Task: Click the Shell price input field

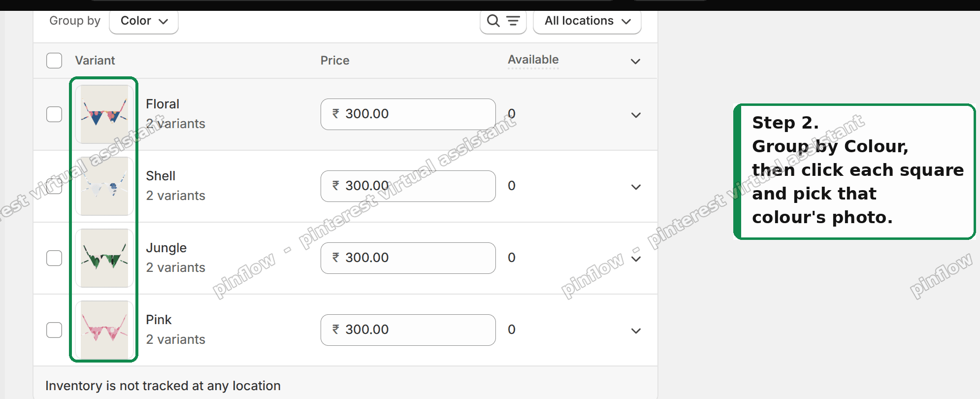Action: [x=408, y=186]
